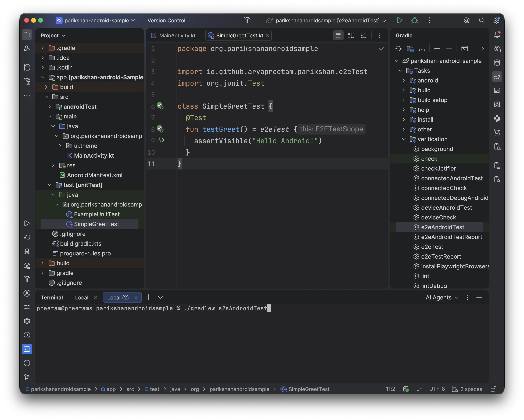Open run configuration selector dropdown
Image resolution: width=524 pixels, height=420 pixels.
[x=326, y=20]
